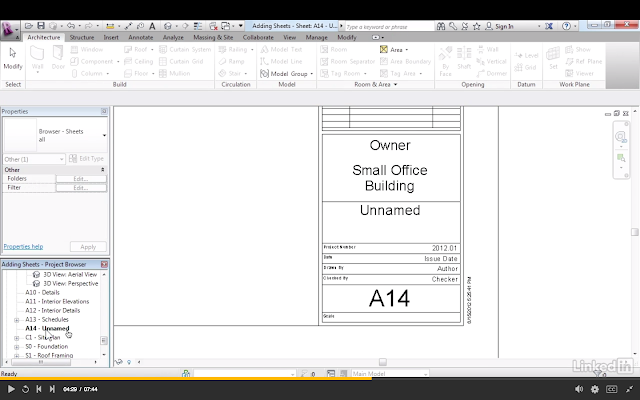Toggle fullscreen video mode
Image resolution: width=640 pixels, height=400 pixels.
tap(629, 389)
